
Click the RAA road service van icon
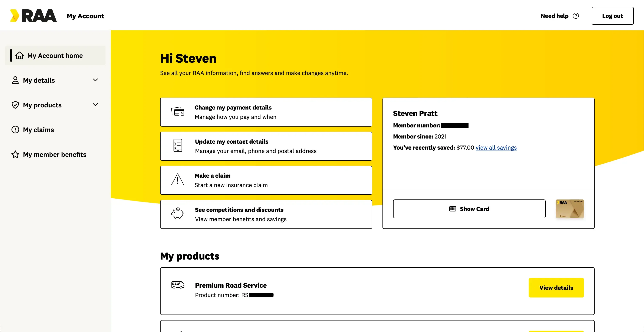pos(178,285)
